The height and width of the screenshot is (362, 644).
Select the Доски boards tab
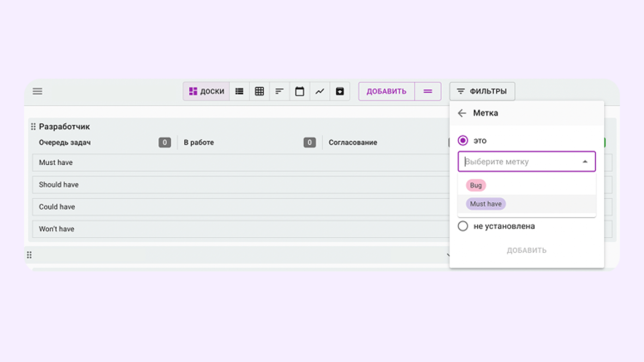206,91
